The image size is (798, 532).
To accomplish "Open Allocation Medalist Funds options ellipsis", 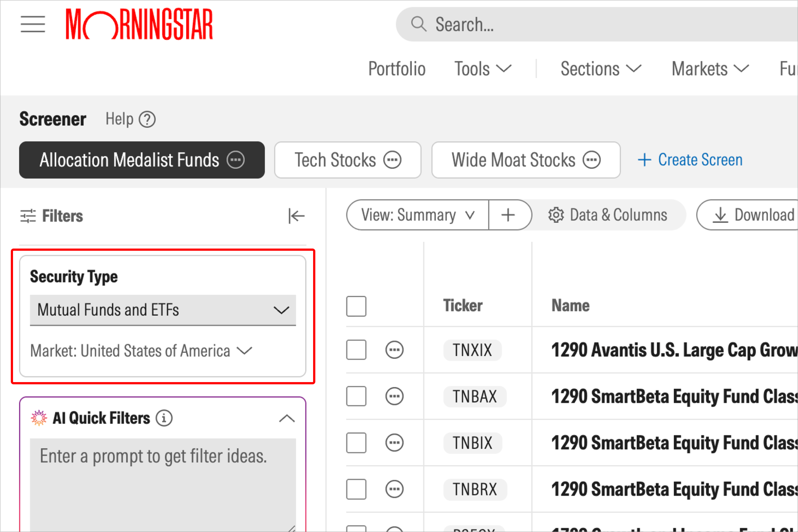I will point(236,160).
